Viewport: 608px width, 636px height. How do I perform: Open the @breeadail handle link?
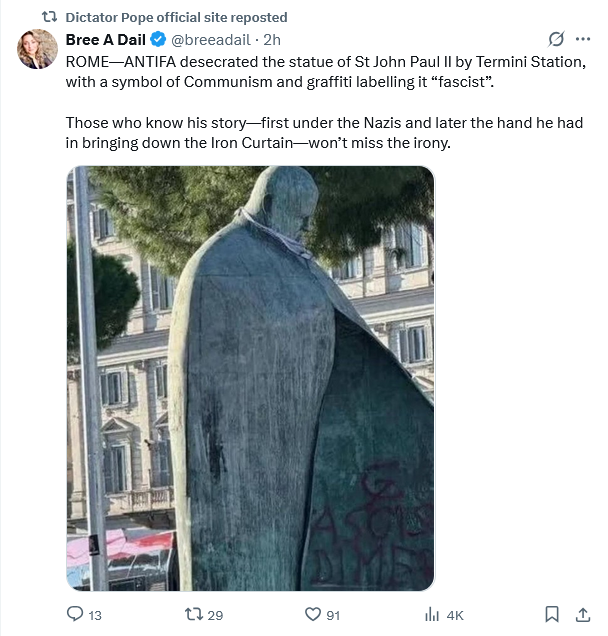click(210, 40)
